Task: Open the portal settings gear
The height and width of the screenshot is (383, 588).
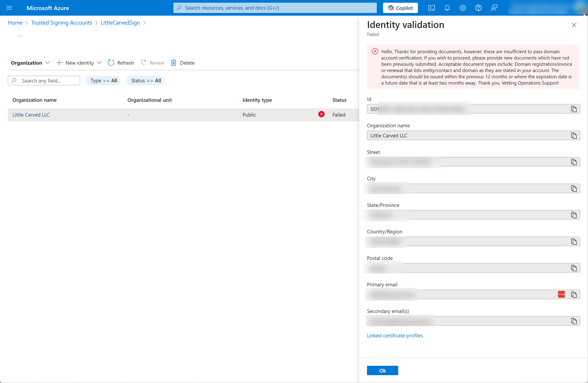Action: [x=463, y=8]
